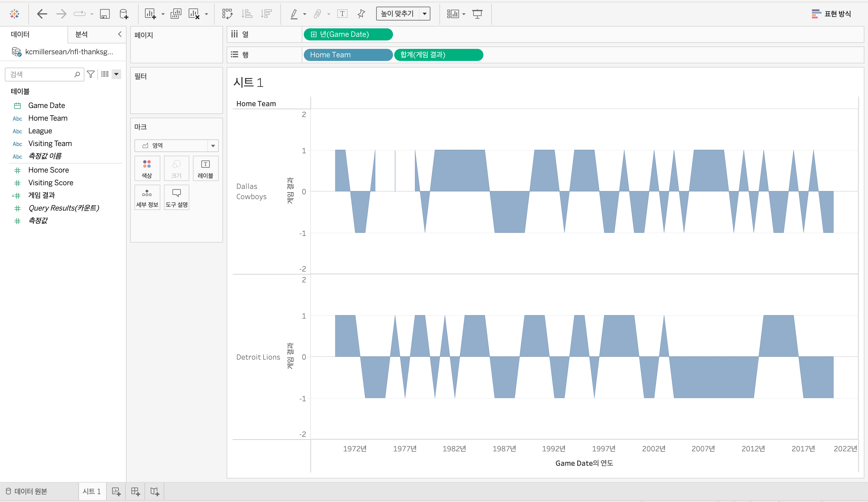Sort ascending toolbar icon
The width and height of the screenshot is (868, 502).
coord(247,14)
